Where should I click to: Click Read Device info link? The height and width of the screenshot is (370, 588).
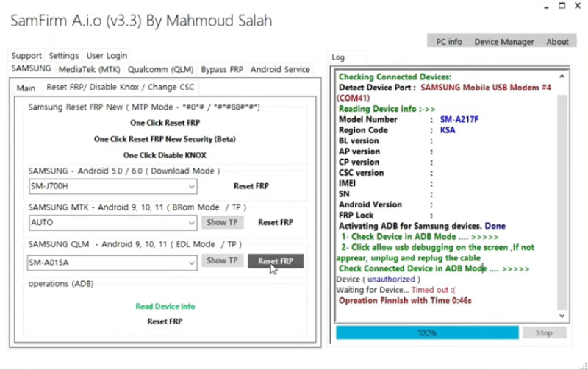[x=165, y=306]
